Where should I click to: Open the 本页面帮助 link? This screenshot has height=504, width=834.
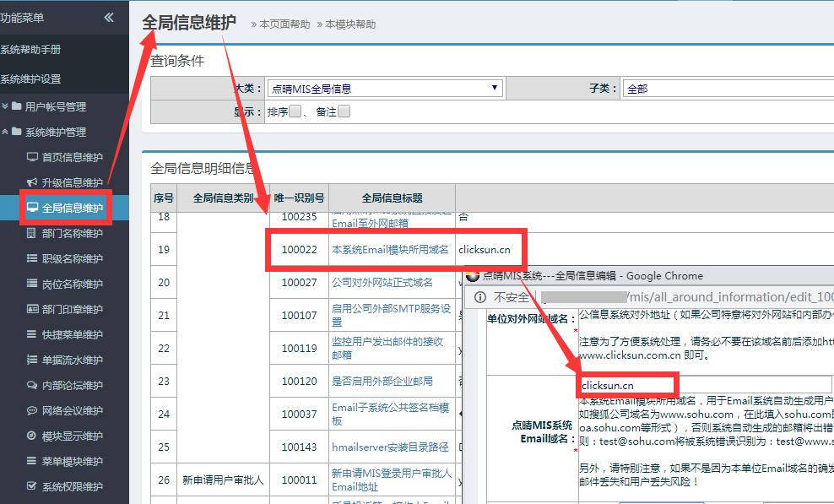284,24
